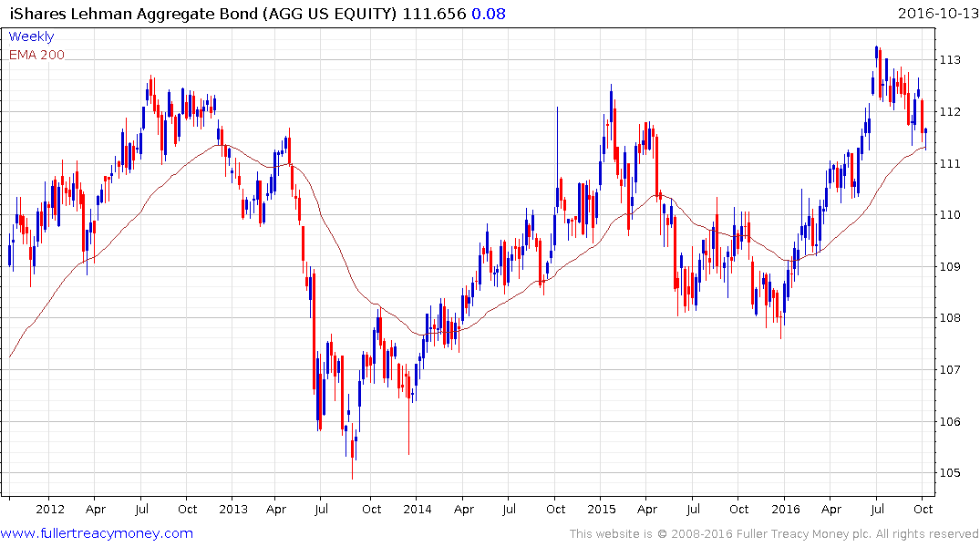Viewport: 980px width, 547px height.
Task: Click the 112 price axis label
Action: [x=950, y=112]
